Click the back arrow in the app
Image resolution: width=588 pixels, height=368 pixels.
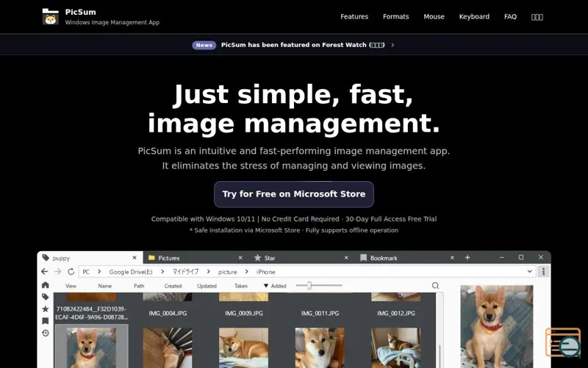[x=45, y=272]
